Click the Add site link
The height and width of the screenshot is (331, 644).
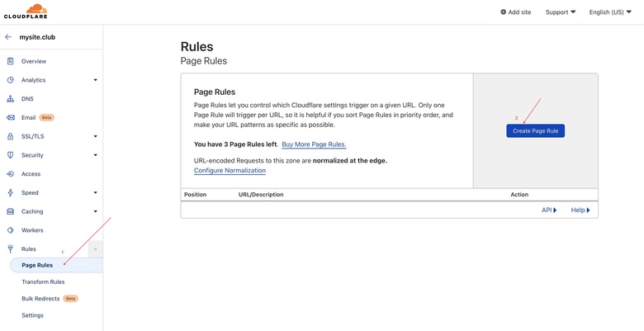[x=516, y=12]
